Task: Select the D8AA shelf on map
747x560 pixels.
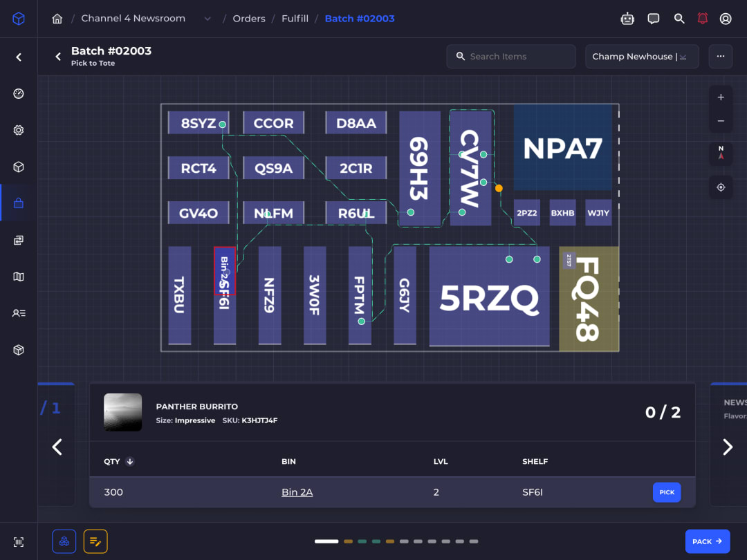Action: (356, 123)
